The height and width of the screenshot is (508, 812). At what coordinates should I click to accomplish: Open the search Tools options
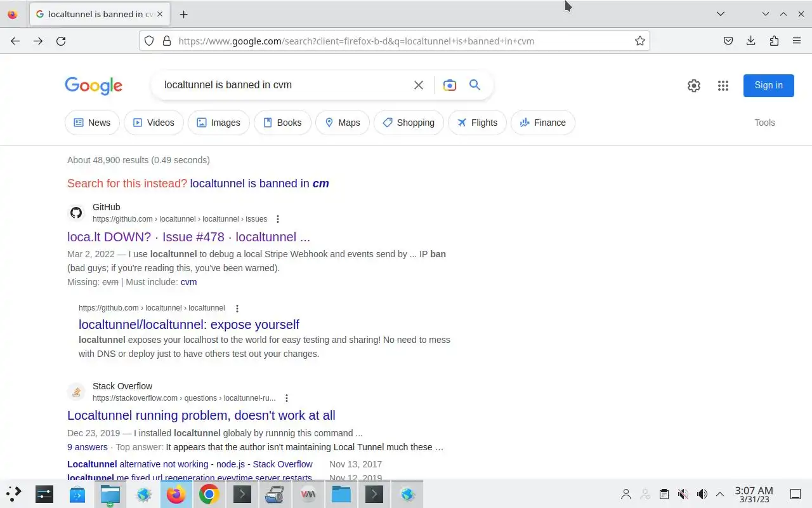point(764,123)
